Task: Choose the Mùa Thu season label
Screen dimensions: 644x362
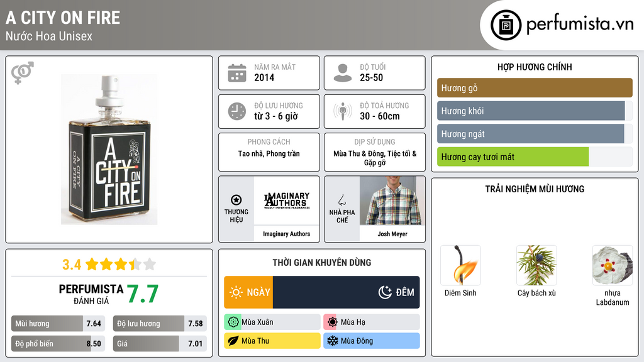Action: [x=255, y=341]
